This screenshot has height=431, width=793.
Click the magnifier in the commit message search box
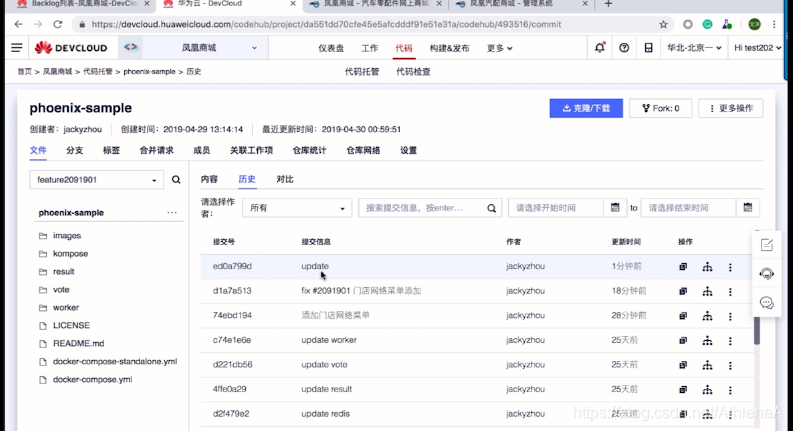(x=492, y=208)
